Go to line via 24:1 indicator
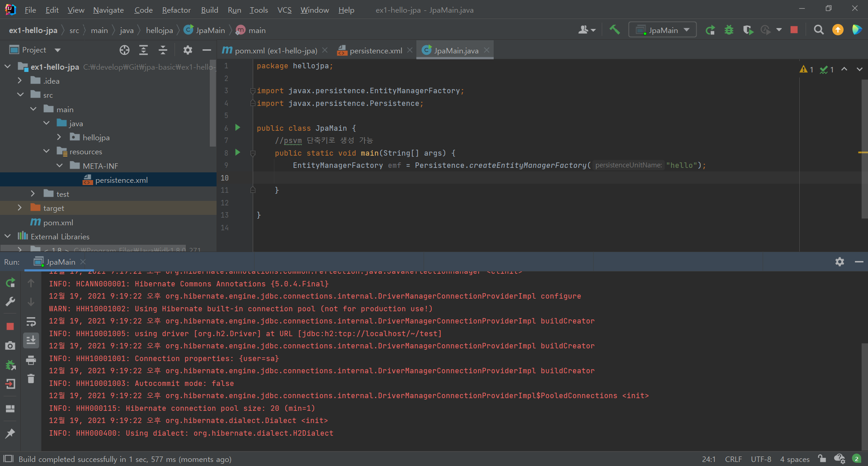Image resolution: width=868 pixels, height=466 pixels. coord(708,459)
